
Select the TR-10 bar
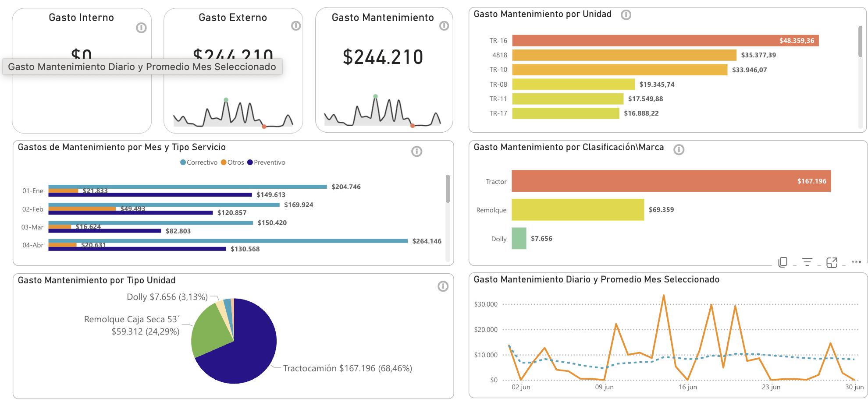pyautogui.click(x=620, y=70)
